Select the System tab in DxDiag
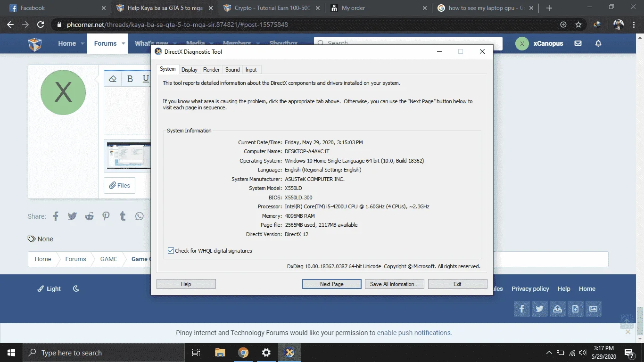The width and height of the screenshot is (644, 362). [x=167, y=69]
